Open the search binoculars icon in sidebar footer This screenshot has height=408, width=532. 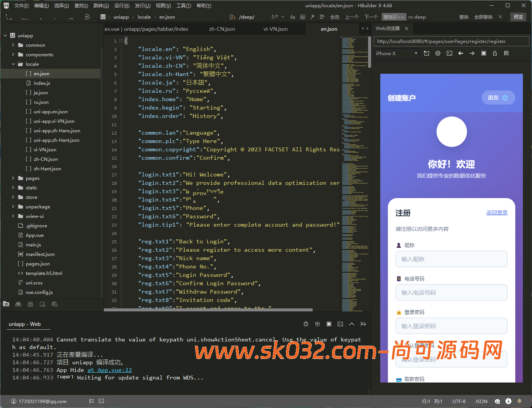pos(18,304)
